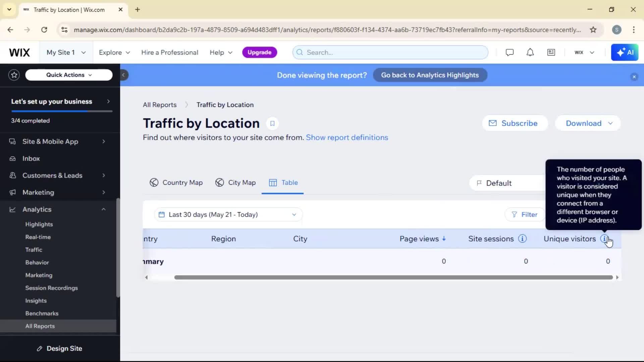Click the Unique visitors info icon
The height and width of the screenshot is (362, 644).
604,239
